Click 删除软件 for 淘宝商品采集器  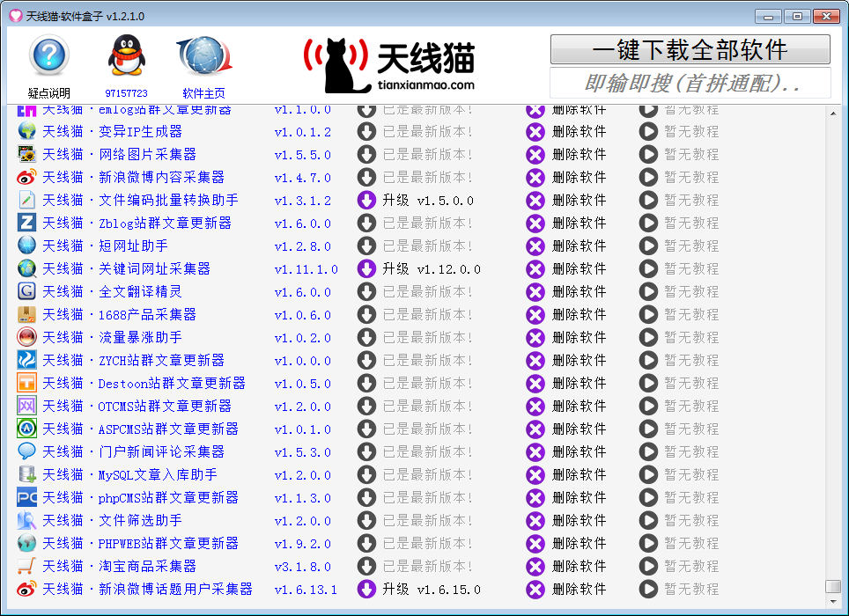(579, 566)
